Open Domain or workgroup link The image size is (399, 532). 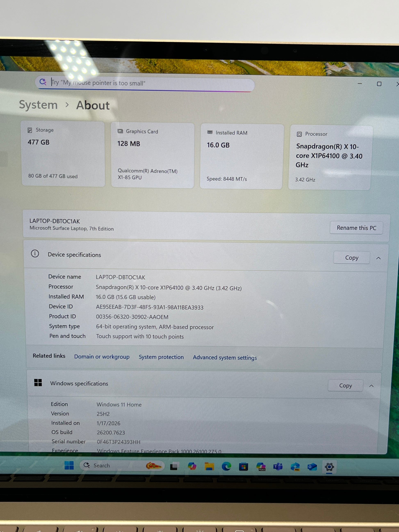click(x=102, y=357)
